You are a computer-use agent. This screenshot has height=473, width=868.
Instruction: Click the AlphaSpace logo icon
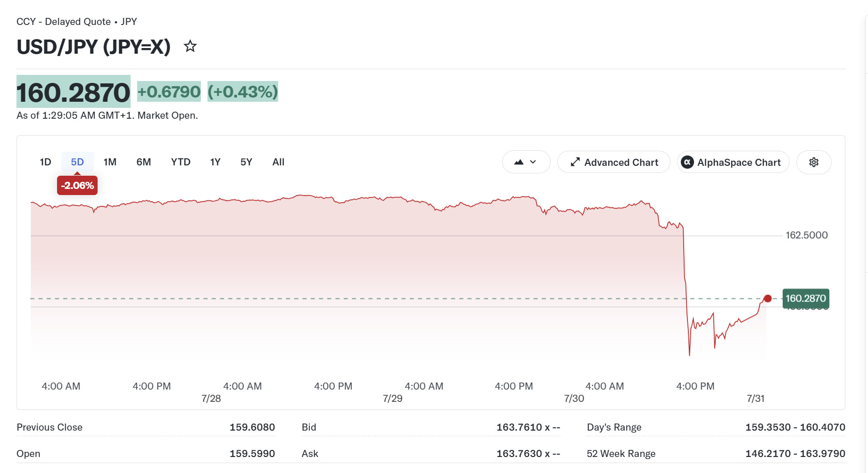tap(687, 162)
